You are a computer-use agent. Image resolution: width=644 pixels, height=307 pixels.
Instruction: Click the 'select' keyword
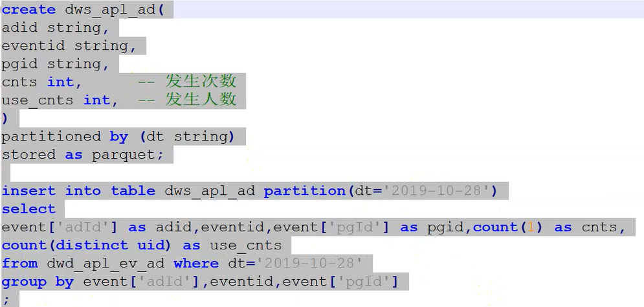pos(28,209)
